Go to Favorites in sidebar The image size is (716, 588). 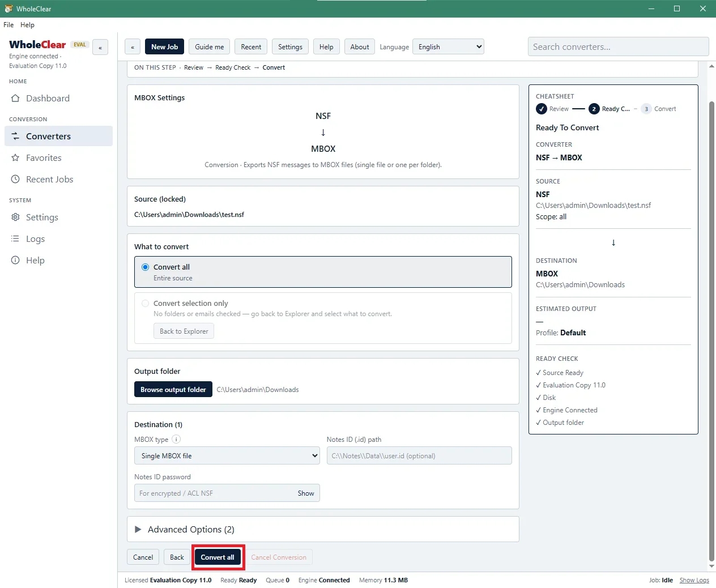tap(58, 157)
